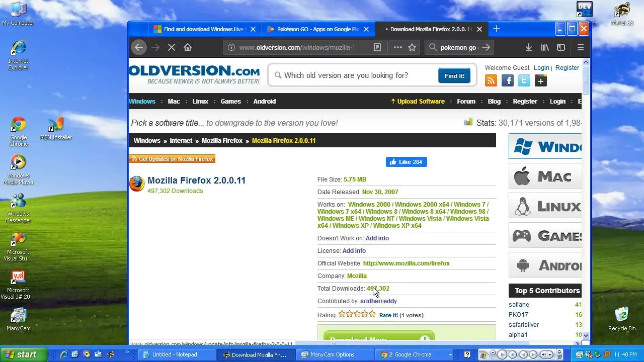Screen dimensions: 644x362
Task: Open the mozilla.com/firefox official website link
Action: 406,263
